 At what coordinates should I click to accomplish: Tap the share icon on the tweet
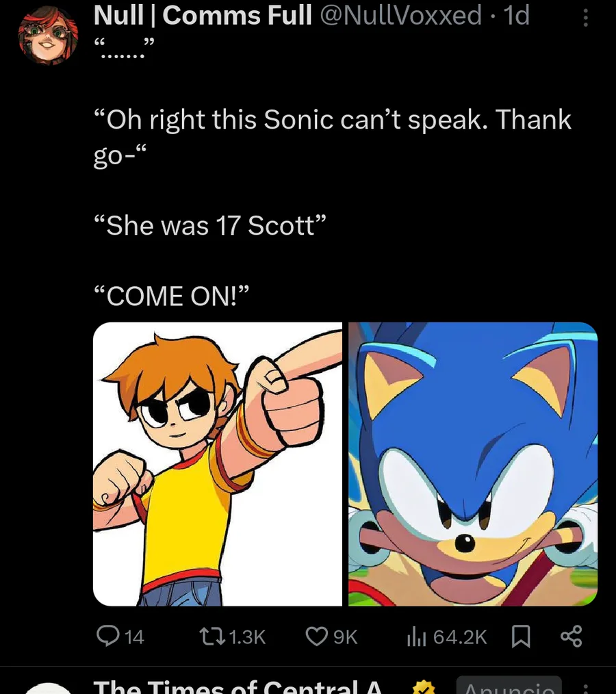coord(571,637)
